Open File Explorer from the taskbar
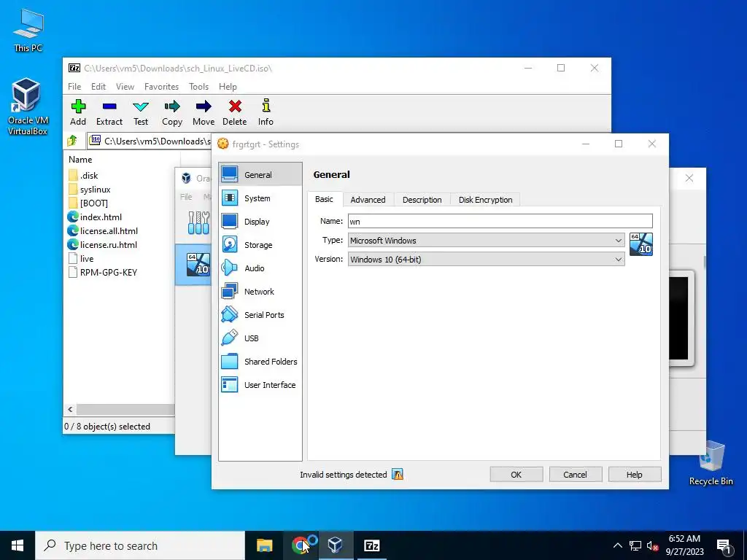Viewport: 747px width, 560px height. (x=264, y=545)
